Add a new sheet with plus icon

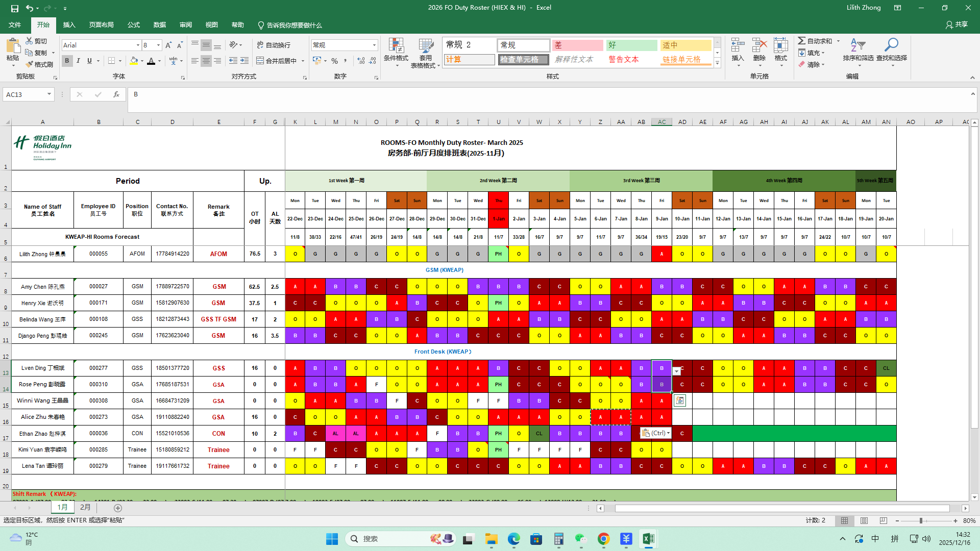[x=118, y=508]
